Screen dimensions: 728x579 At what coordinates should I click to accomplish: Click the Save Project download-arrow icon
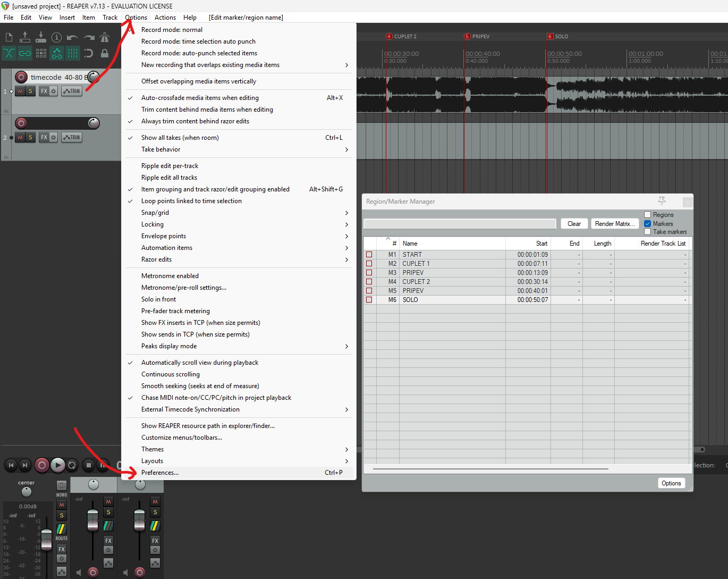[41, 37]
